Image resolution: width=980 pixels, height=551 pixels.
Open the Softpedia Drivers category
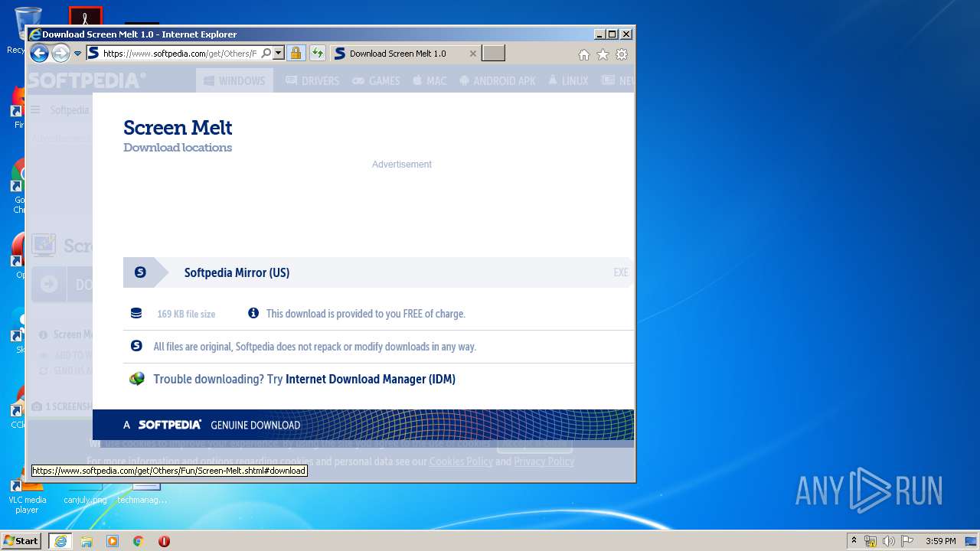pos(312,80)
